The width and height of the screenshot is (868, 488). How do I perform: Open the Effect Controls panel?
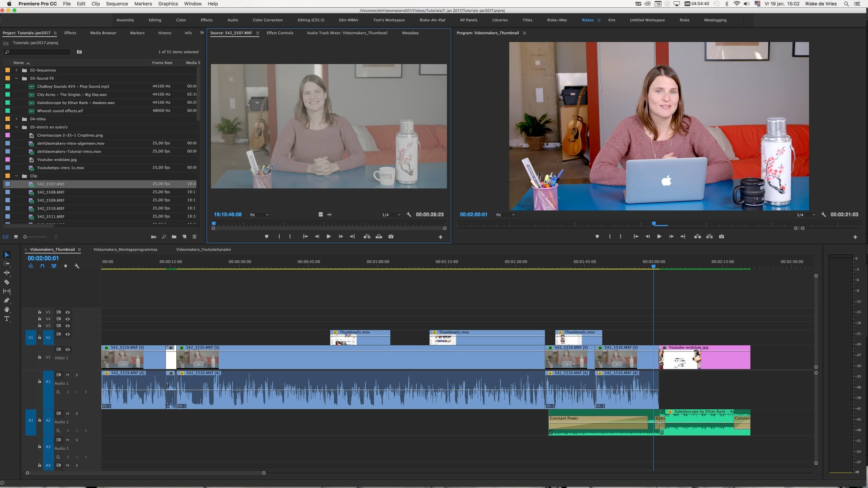(x=280, y=33)
